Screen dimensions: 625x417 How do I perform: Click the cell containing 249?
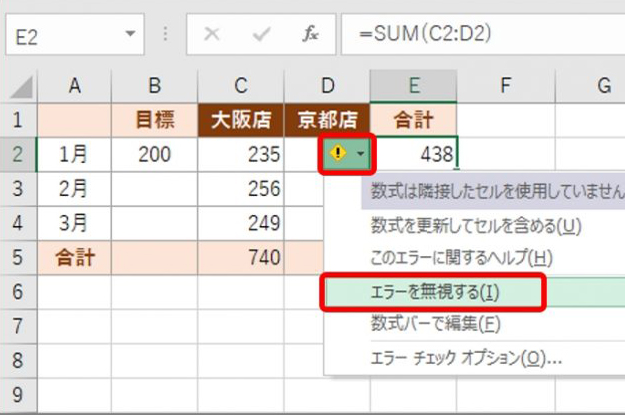[x=241, y=223]
